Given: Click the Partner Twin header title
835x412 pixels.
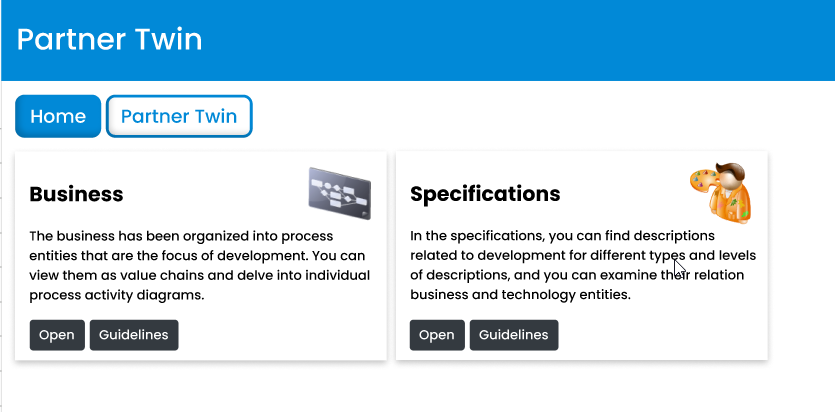Looking at the screenshot, I should 109,40.
